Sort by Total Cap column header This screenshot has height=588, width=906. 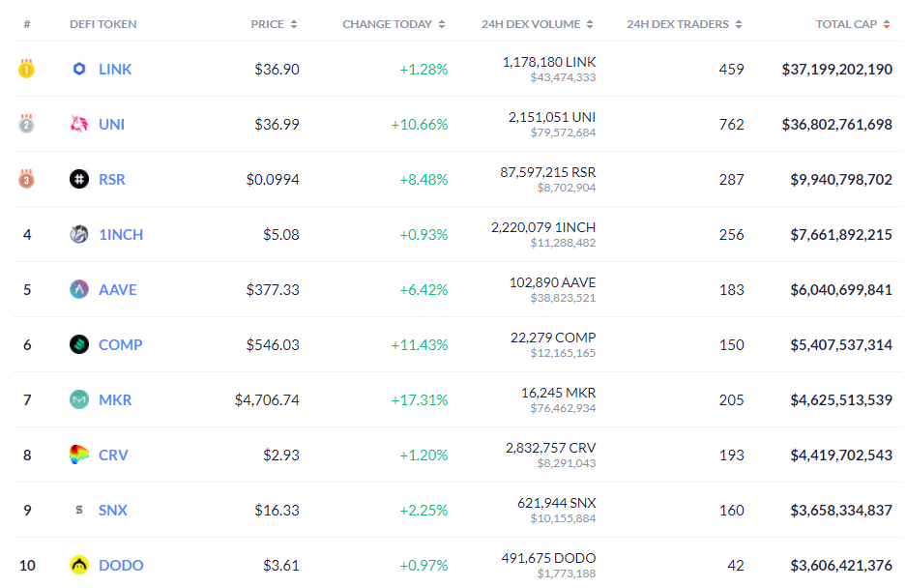pos(853,24)
